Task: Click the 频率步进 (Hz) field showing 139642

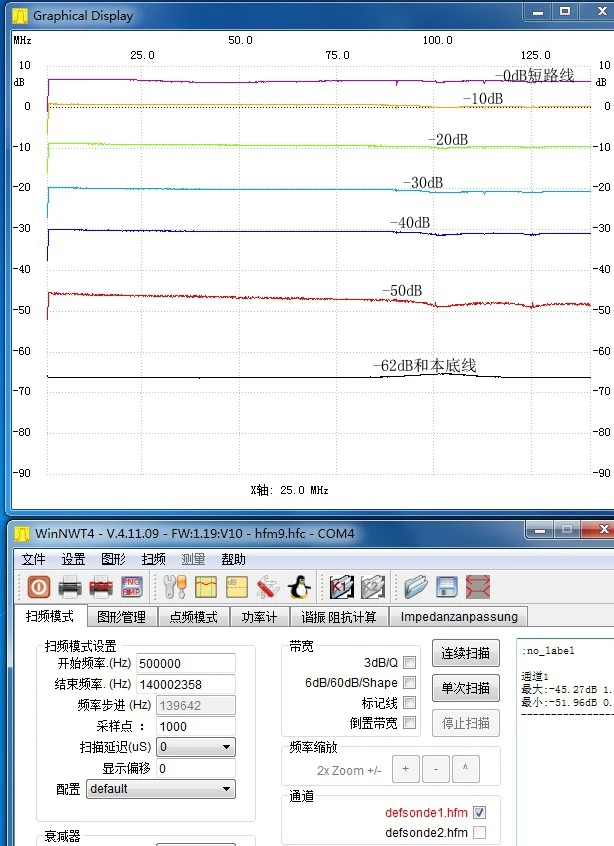Action: pyautogui.click(x=196, y=705)
